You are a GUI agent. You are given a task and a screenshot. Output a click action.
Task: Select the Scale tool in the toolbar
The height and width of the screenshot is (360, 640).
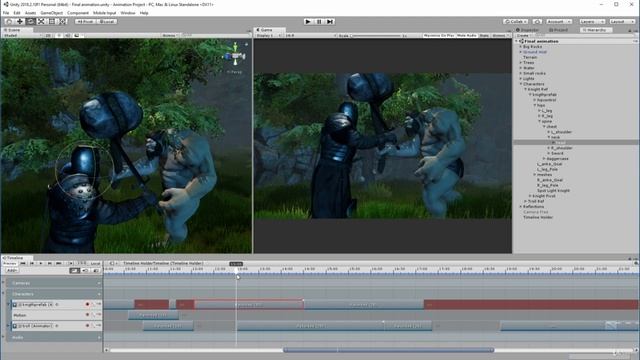(41, 21)
